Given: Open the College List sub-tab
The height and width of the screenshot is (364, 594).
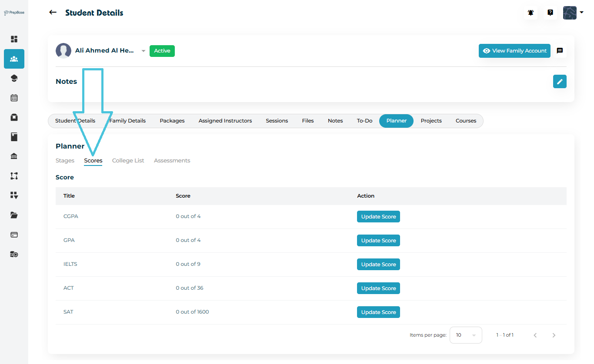Looking at the screenshot, I should [x=128, y=161].
